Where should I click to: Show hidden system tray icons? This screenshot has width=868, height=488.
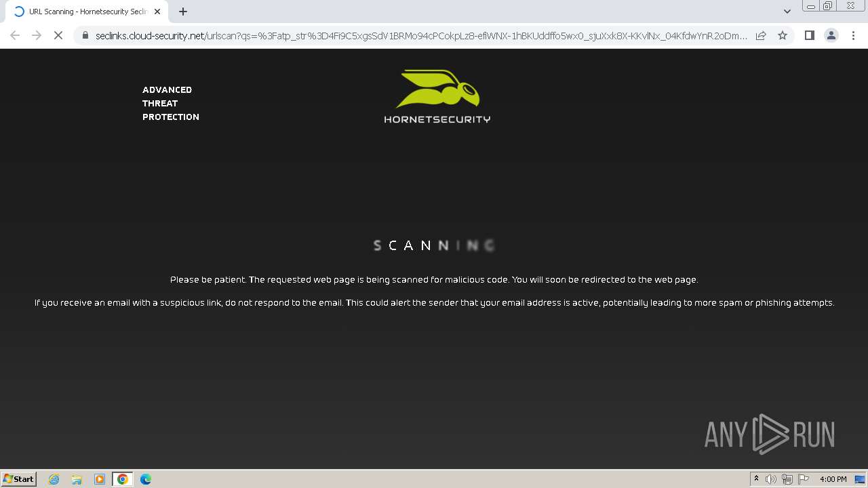click(756, 479)
